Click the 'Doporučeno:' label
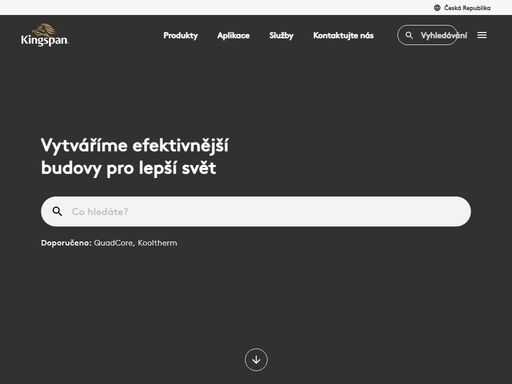Viewport: 512px width, 384px height. coord(66,243)
